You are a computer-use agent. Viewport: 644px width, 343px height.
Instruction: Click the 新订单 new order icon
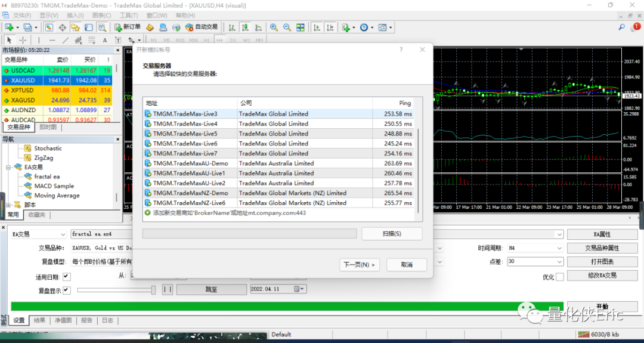[x=128, y=27]
